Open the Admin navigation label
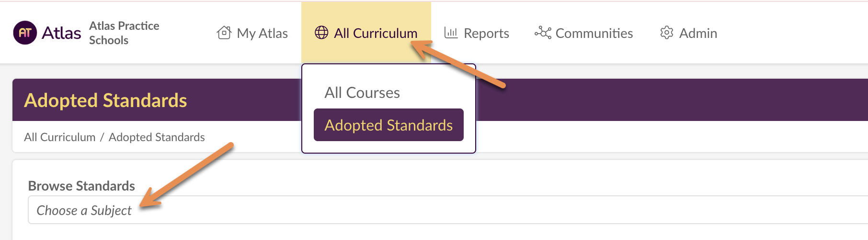868x240 pixels. pyautogui.click(x=698, y=33)
